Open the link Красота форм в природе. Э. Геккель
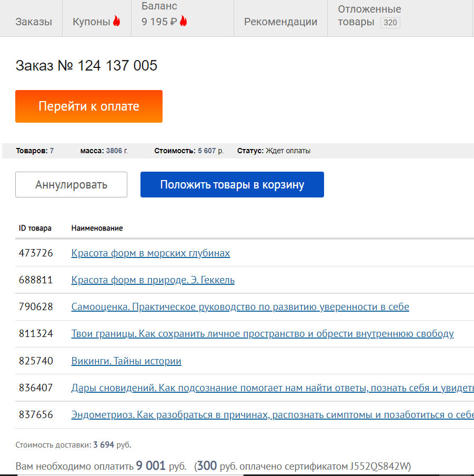Image resolution: width=474 pixels, height=476 pixels. pos(153,280)
